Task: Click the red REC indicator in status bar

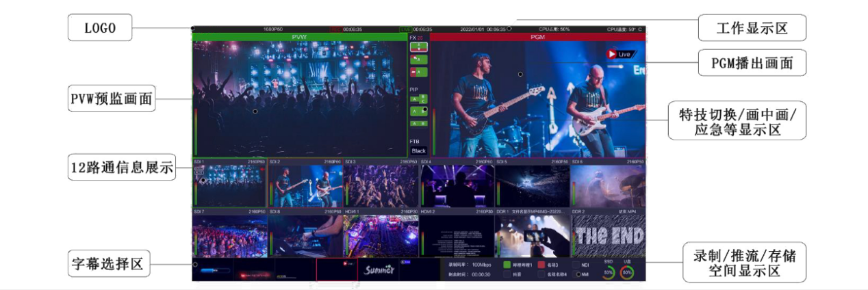Action: pyautogui.click(x=336, y=29)
